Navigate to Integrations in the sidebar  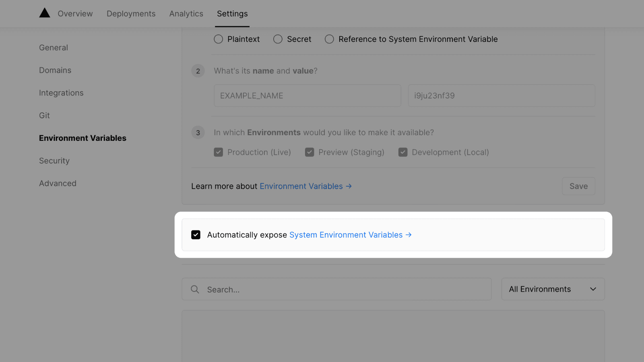(61, 93)
